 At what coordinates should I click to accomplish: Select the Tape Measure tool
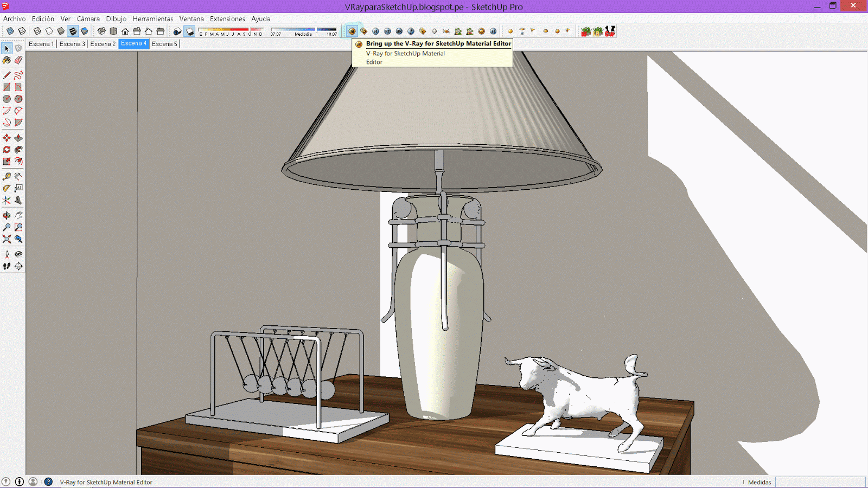click(7, 176)
